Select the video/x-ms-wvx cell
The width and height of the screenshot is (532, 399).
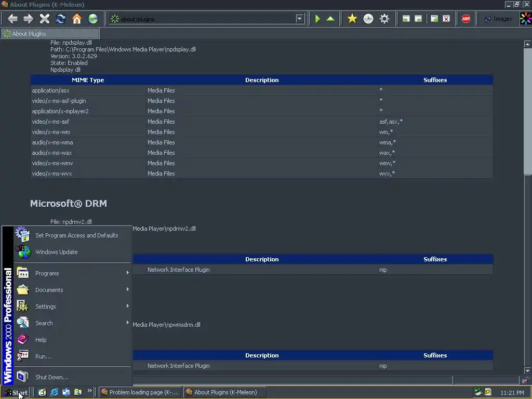(x=88, y=174)
